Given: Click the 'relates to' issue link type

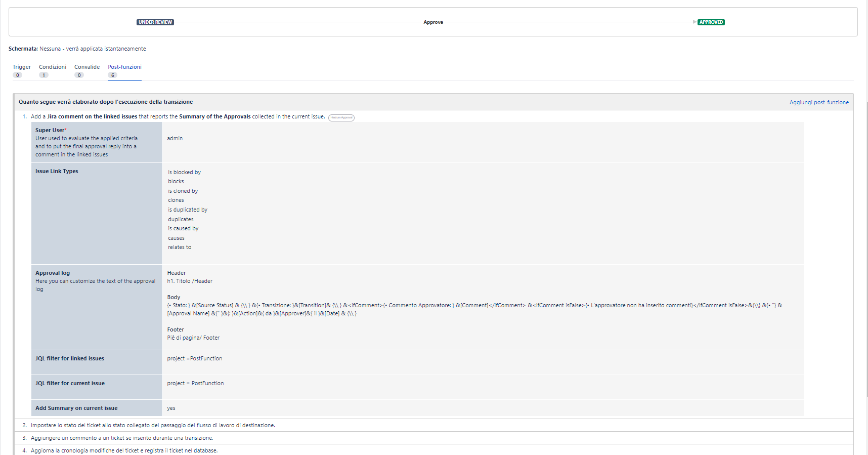Looking at the screenshot, I should click(x=180, y=247).
